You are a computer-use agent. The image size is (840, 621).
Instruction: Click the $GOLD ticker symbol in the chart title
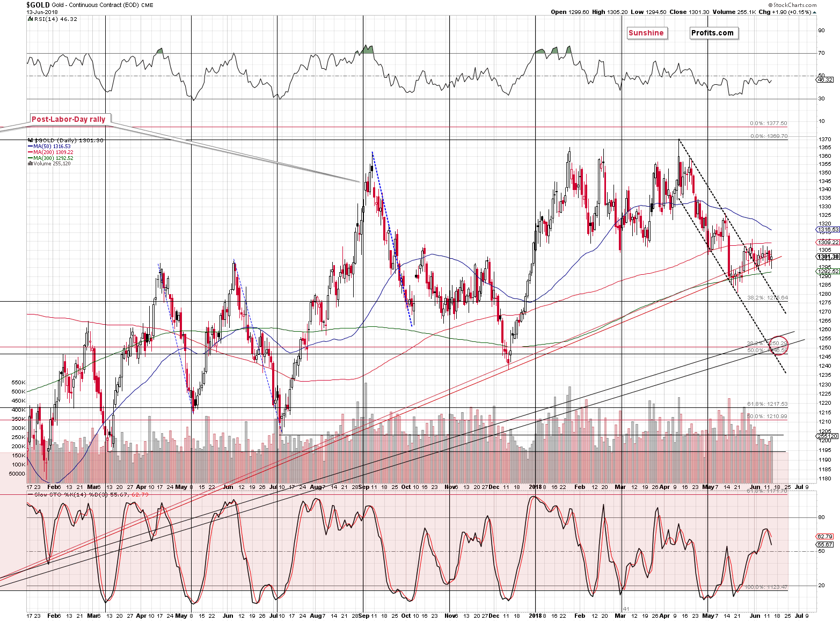point(38,5)
